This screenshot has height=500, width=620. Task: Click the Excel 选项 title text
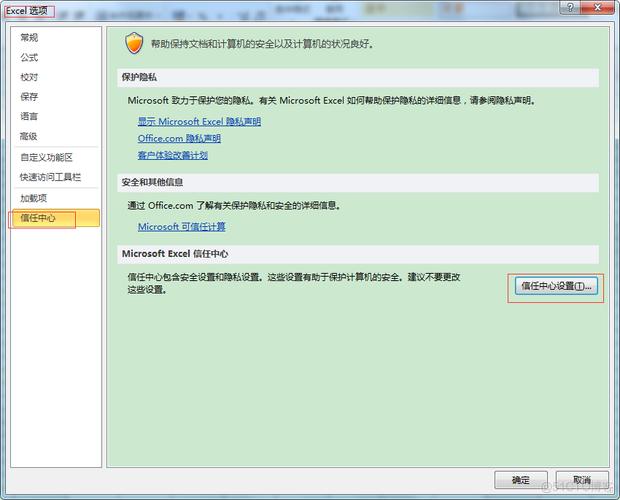[x=26, y=11]
